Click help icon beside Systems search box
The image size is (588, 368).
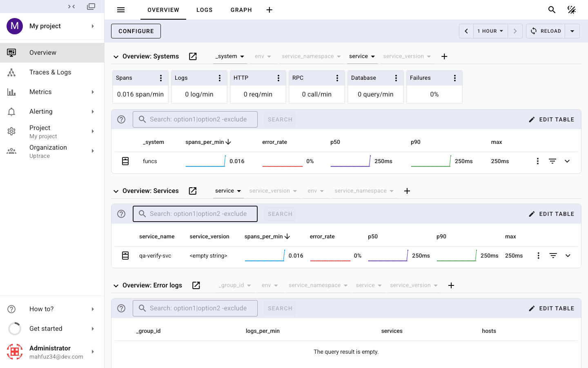click(121, 119)
